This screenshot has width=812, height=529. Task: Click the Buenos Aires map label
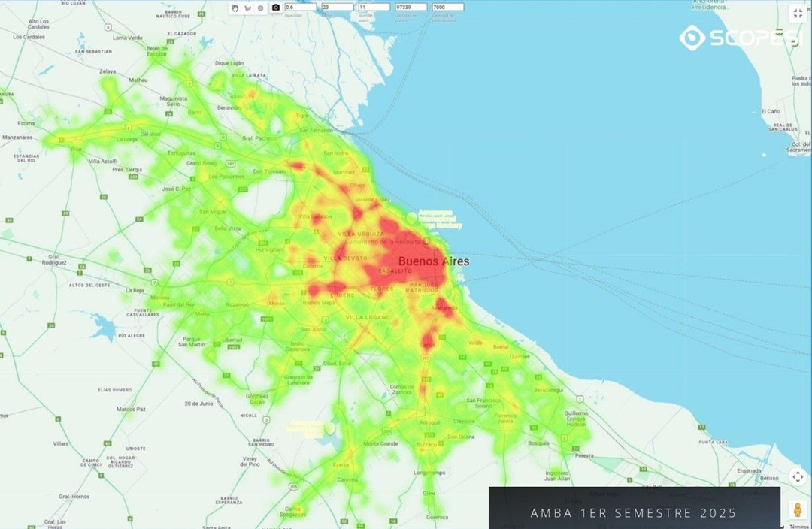pos(434,261)
